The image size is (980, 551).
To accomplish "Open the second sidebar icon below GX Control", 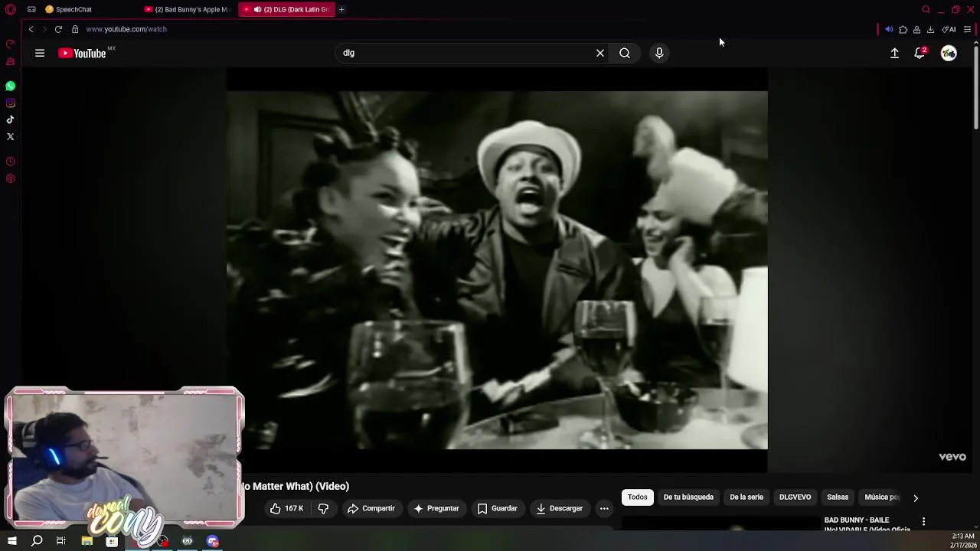I will coord(11,61).
